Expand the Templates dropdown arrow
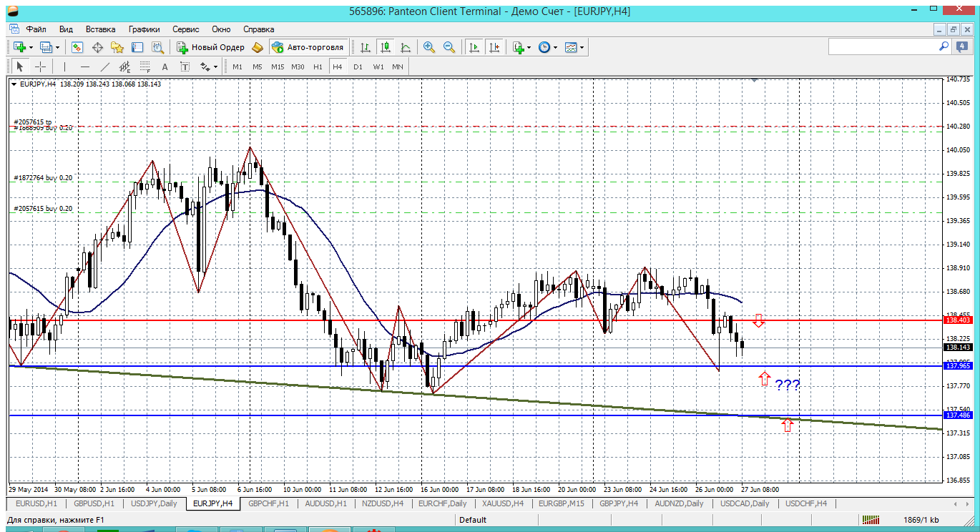 pos(582,47)
